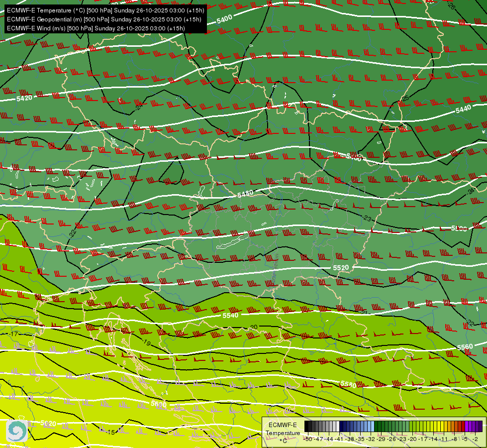The image size is (487, 448).
Task: Click the -44 tick label in the legend
Action: [329, 439]
